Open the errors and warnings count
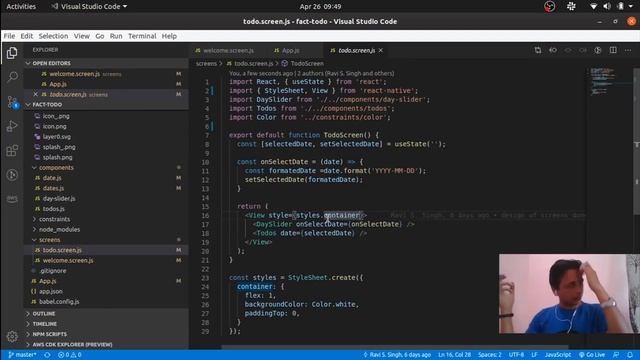 point(69,355)
